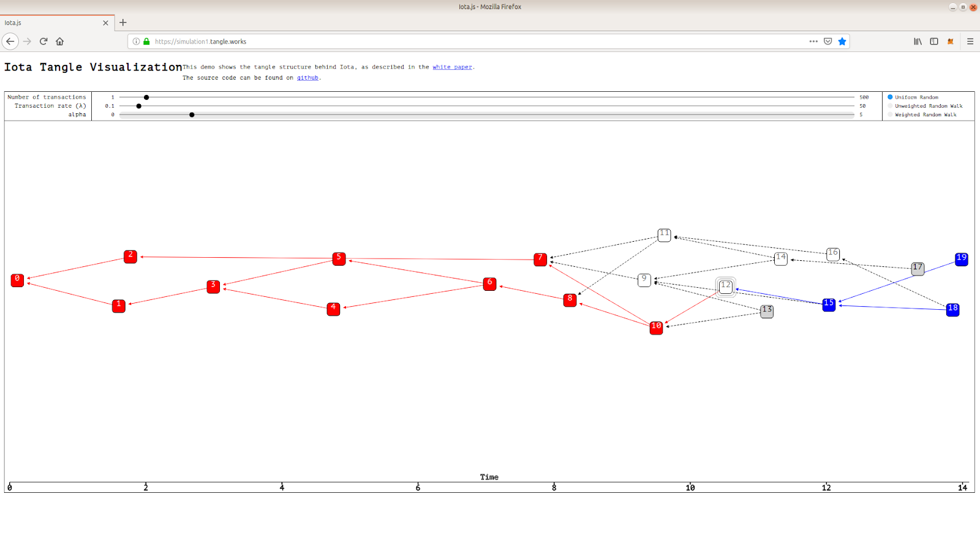Open the Library icon in toolbar
The height and width of the screenshot is (551, 980).
coord(918,41)
